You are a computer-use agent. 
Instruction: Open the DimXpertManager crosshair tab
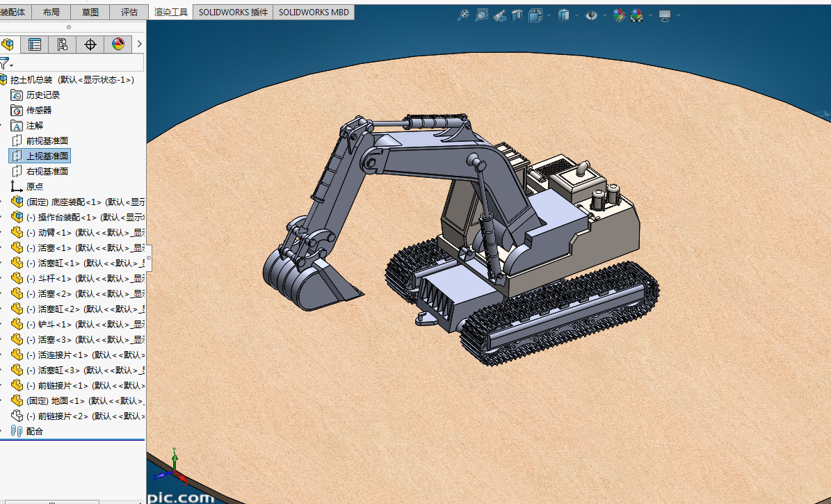90,44
